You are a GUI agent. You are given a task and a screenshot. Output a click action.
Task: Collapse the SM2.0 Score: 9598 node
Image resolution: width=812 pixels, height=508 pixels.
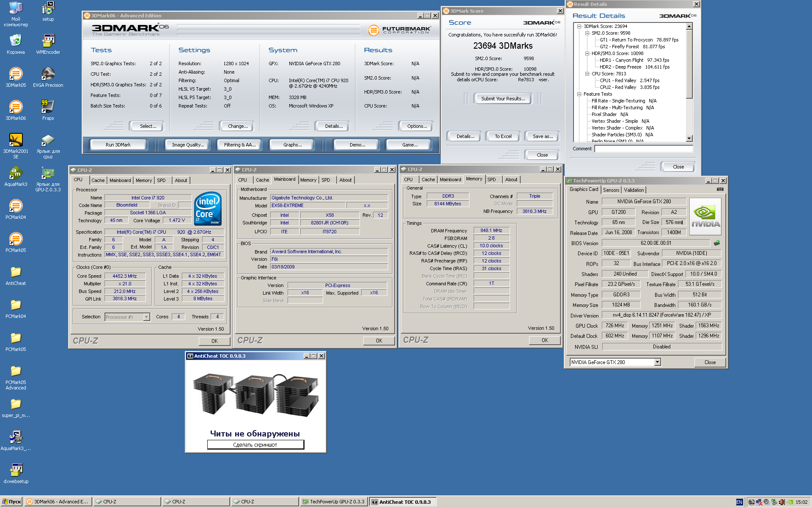click(x=587, y=33)
